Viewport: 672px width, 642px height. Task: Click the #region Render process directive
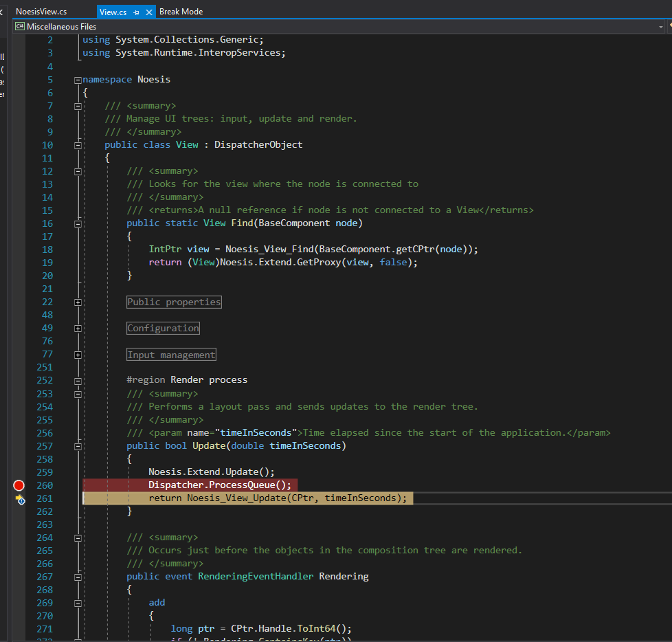(187, 379)
